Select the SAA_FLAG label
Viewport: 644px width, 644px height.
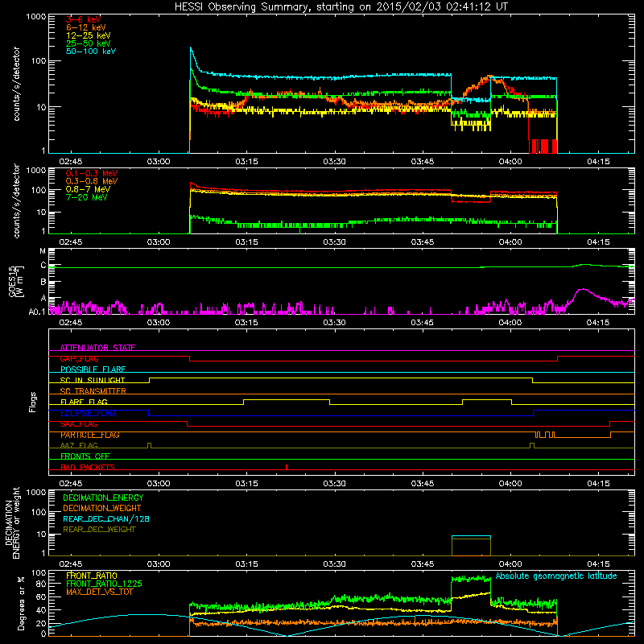click(79, 424)
